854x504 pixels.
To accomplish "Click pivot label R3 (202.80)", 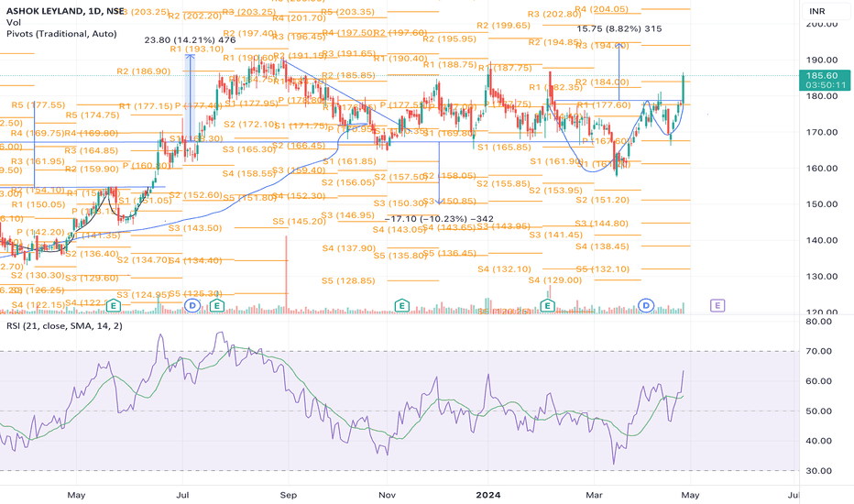I will tap(554, 14).
